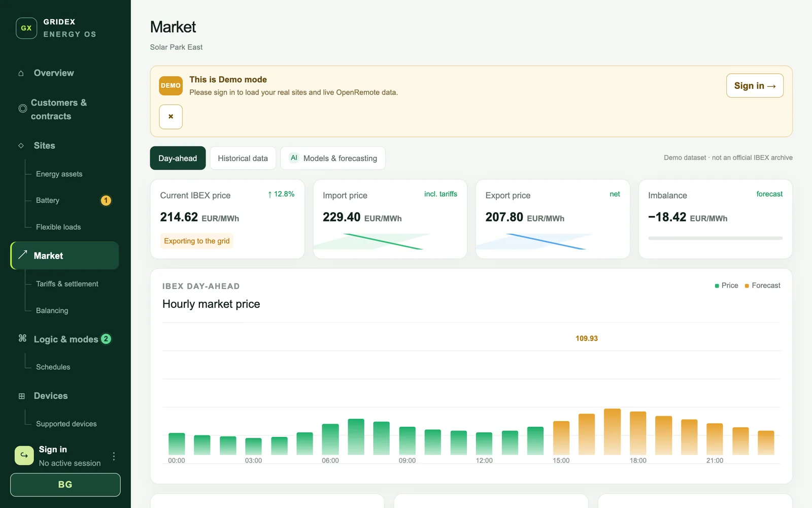The height and width of the screenshot is (508, 812).
Task: Open the Models & forecasting tab
Action: tap(333, 158)
